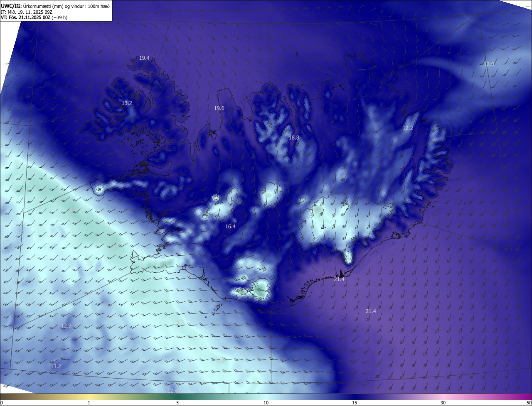Select the 'IT: Mið. 19. 11. 2025 09Z' line
The image size is (532, 406).
tap(27, 12)
